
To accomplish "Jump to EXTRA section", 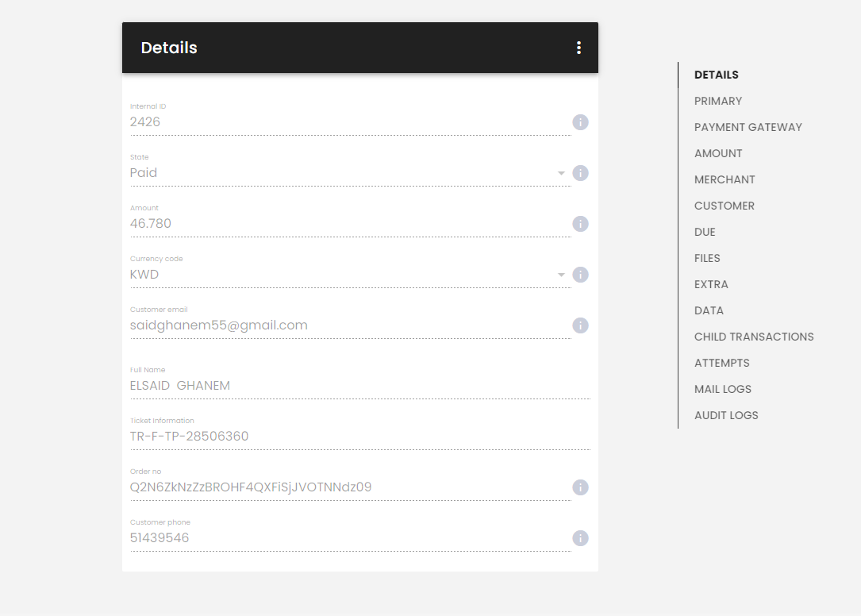I will (x=711, y=284).
